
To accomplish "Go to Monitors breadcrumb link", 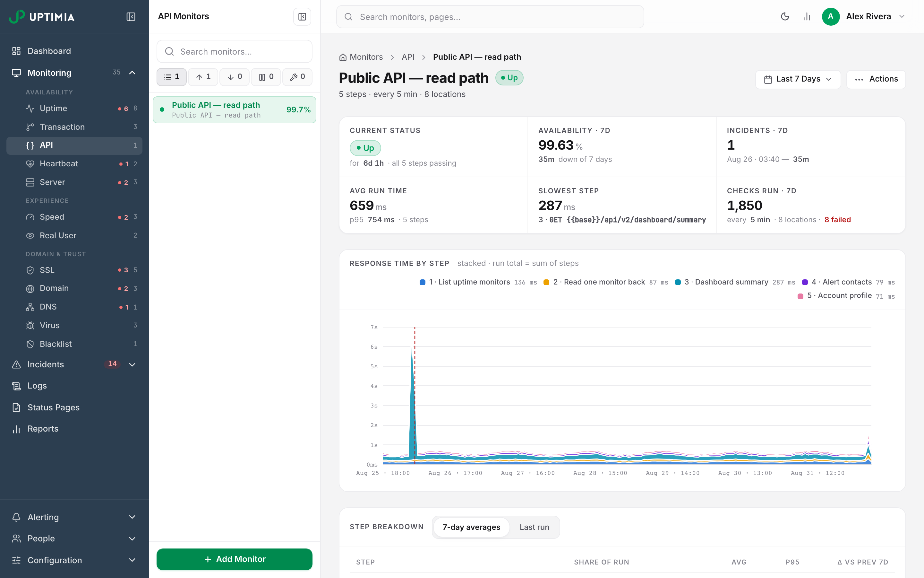I will [x=361, y=57].
